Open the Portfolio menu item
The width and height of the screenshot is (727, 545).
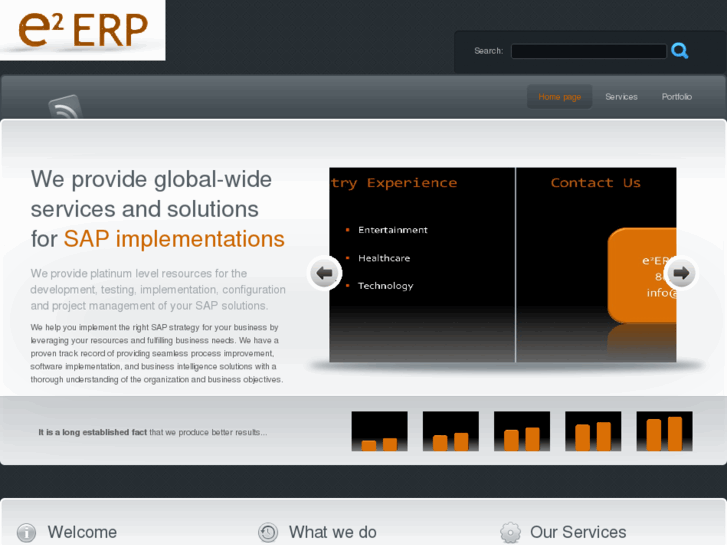coord(676,97)
